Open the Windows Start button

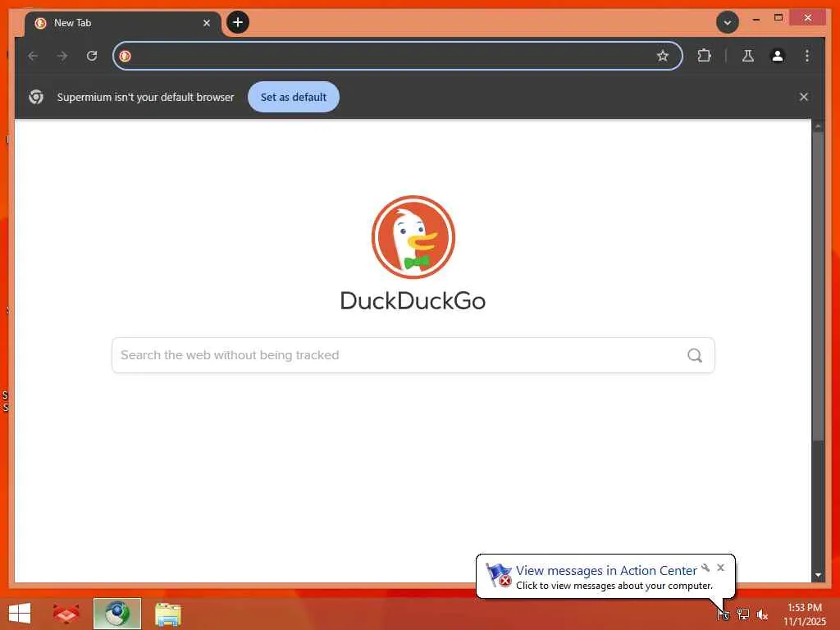pos(20,614)
